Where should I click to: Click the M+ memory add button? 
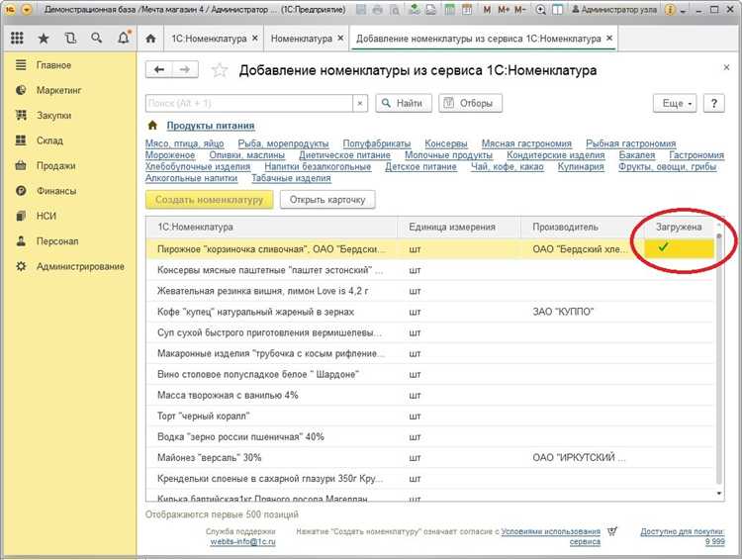pyautogui.click(x=503, y=10)
